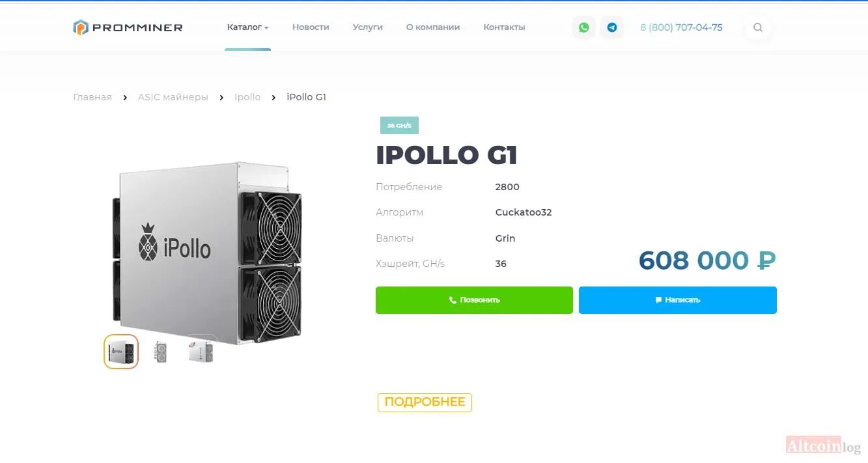Click the Altcoinlog watermark logo
This screenshot has height=463, width=868.
coord(823,446)
